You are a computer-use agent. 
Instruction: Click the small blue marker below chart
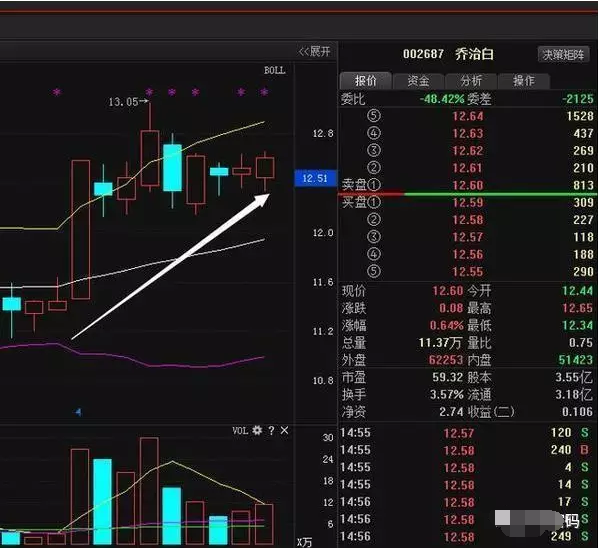pos(78,412)
